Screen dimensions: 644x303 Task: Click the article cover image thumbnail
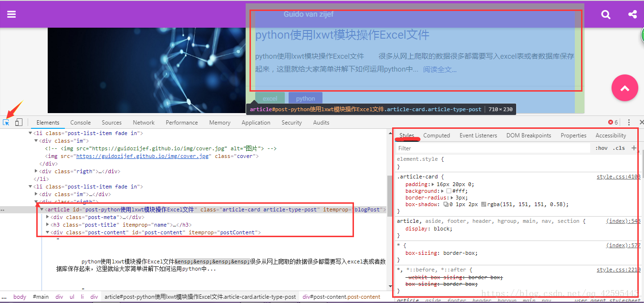pos(146,70)
